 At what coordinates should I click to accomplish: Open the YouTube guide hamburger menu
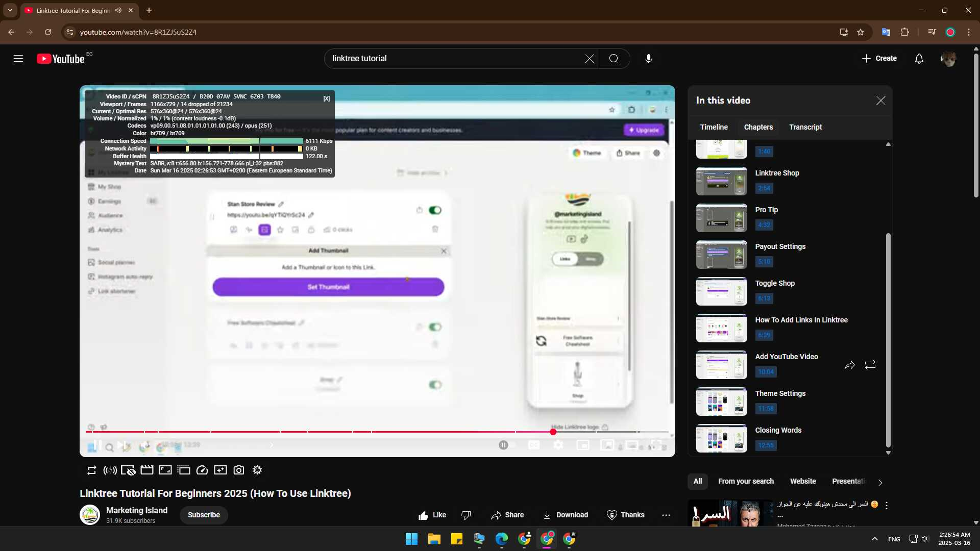(18, 59)
